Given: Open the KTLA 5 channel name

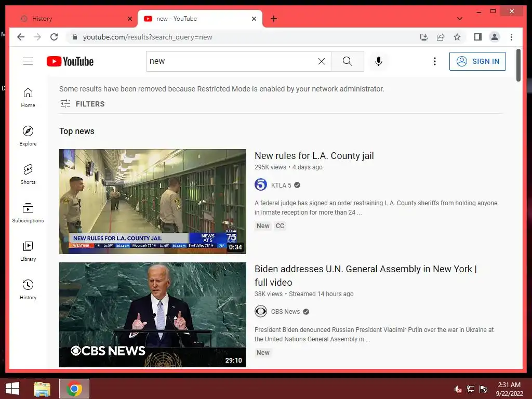Looking at the screenshot, I should (281, 185).
